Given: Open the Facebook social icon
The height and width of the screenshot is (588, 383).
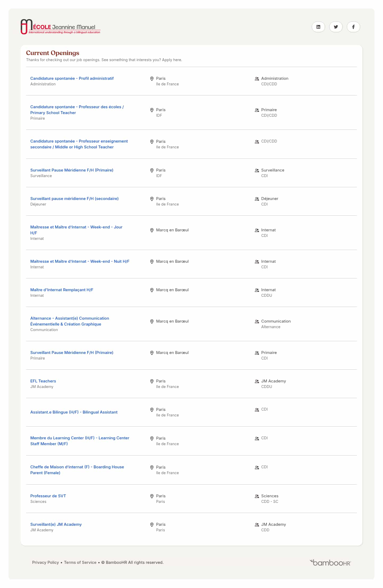Looking at the screenshot, I should 353,27.
